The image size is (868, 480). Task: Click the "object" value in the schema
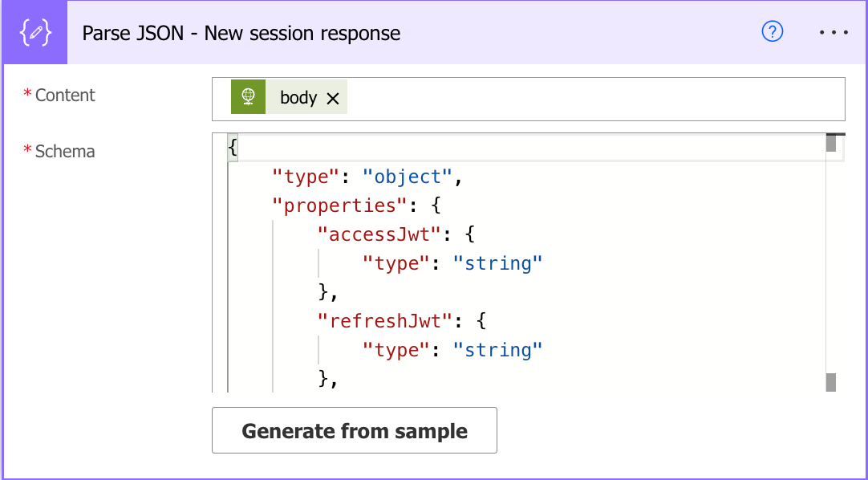[x=408, y=177]
